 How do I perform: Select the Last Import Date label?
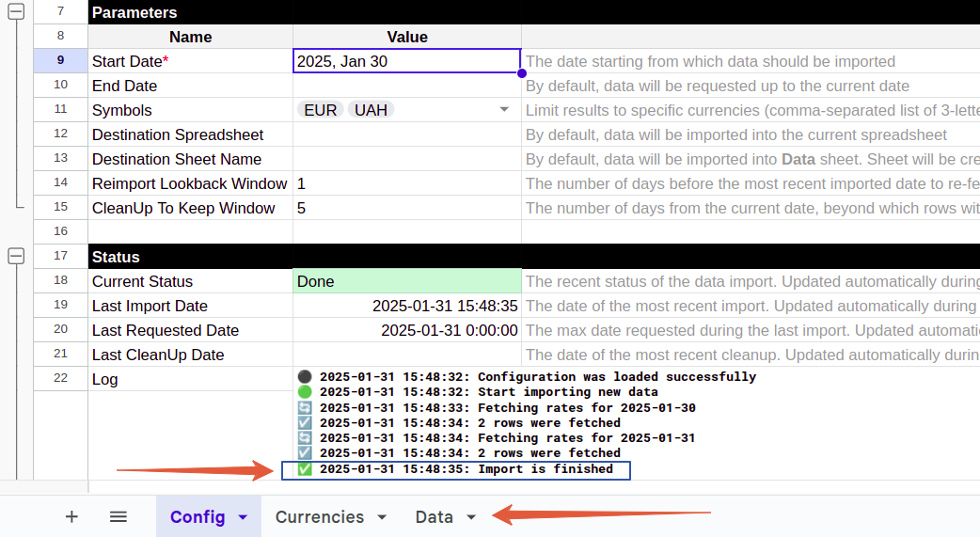click(x=190, y=306)
